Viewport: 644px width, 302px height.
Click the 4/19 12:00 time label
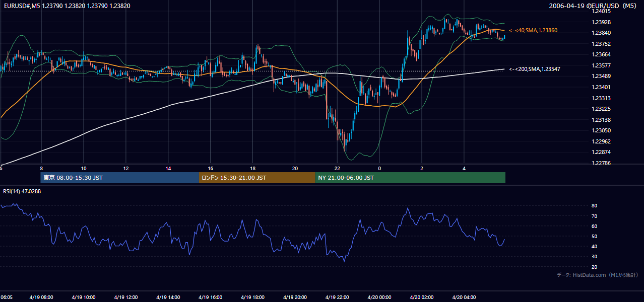(x=126, y=297)
